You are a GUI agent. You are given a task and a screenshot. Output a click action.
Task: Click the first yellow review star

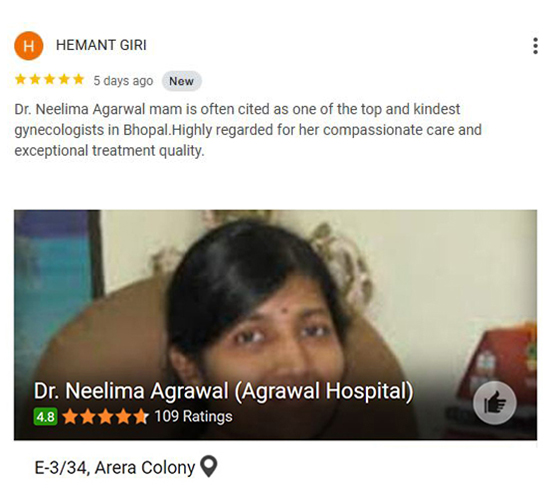tap(21, 79)
